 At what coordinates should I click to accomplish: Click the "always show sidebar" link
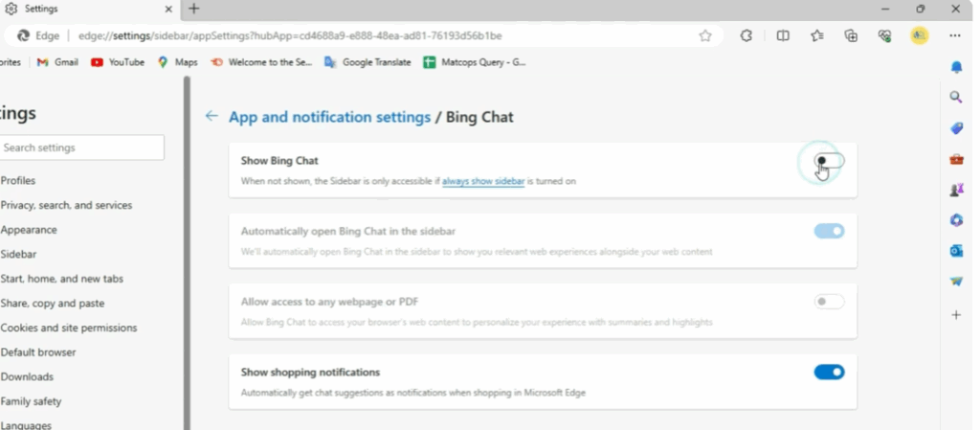coord(482,181)
